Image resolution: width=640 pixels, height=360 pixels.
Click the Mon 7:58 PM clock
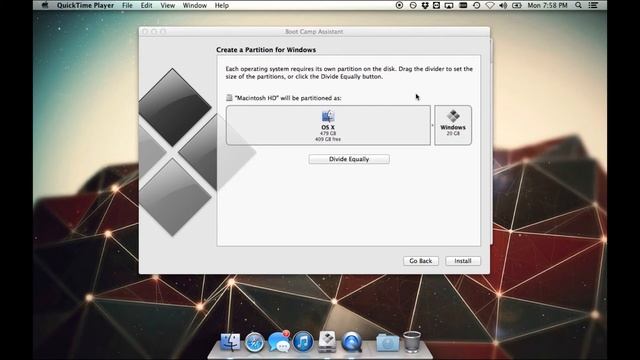547,5
